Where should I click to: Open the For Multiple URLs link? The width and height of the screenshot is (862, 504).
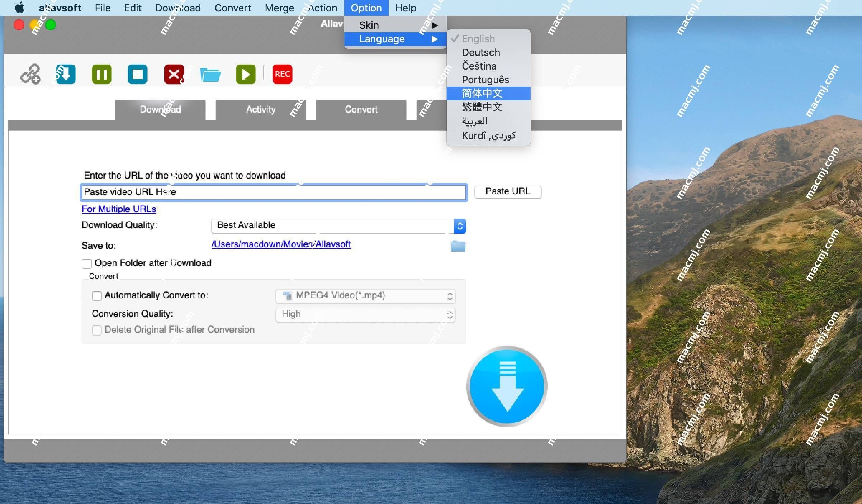click(119, 209)
